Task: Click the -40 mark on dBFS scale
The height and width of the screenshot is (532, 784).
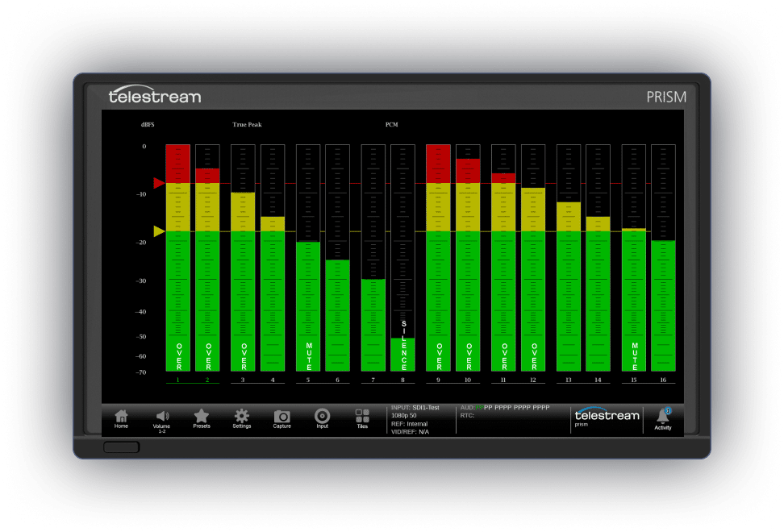Action: click(x=141, y=312)
